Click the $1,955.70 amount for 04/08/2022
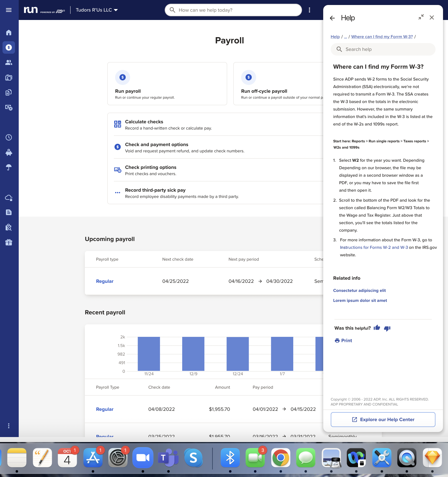 [x=219, y=409]
